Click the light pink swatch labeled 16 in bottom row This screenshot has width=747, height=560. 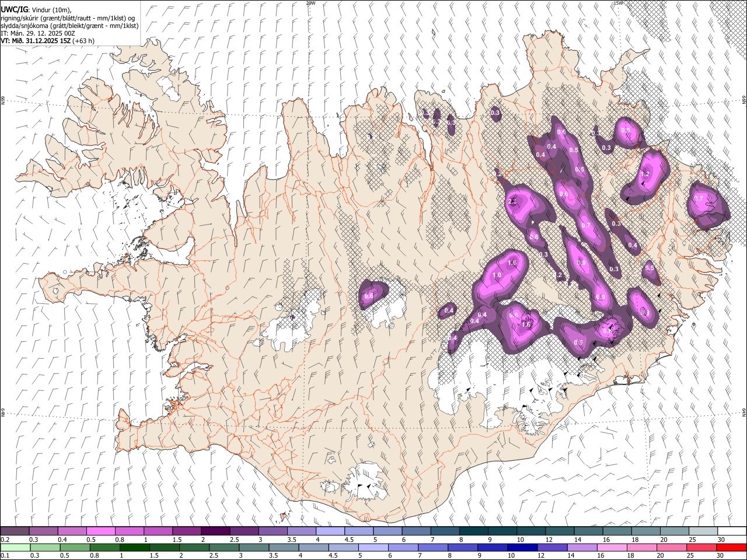point(612,548)
